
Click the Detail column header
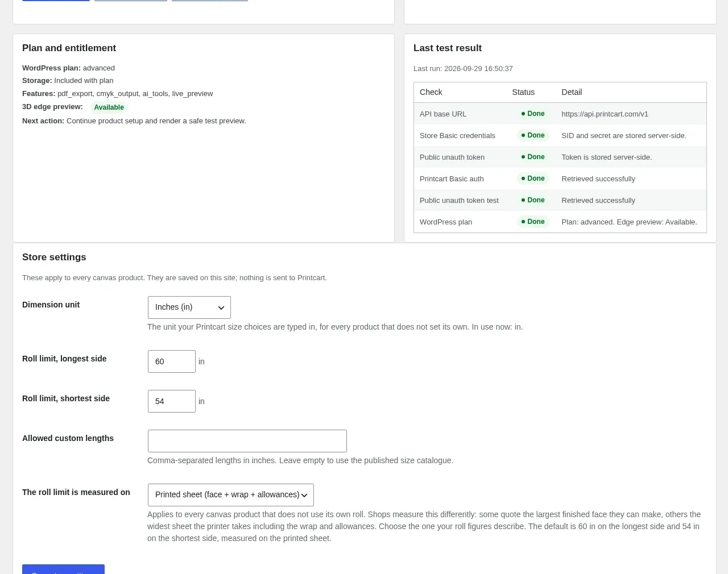click(x=572, y=92)
